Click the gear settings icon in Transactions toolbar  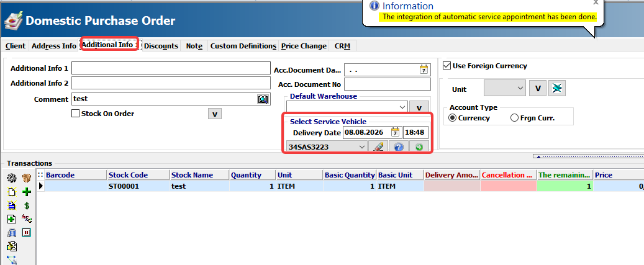point(12,178)
